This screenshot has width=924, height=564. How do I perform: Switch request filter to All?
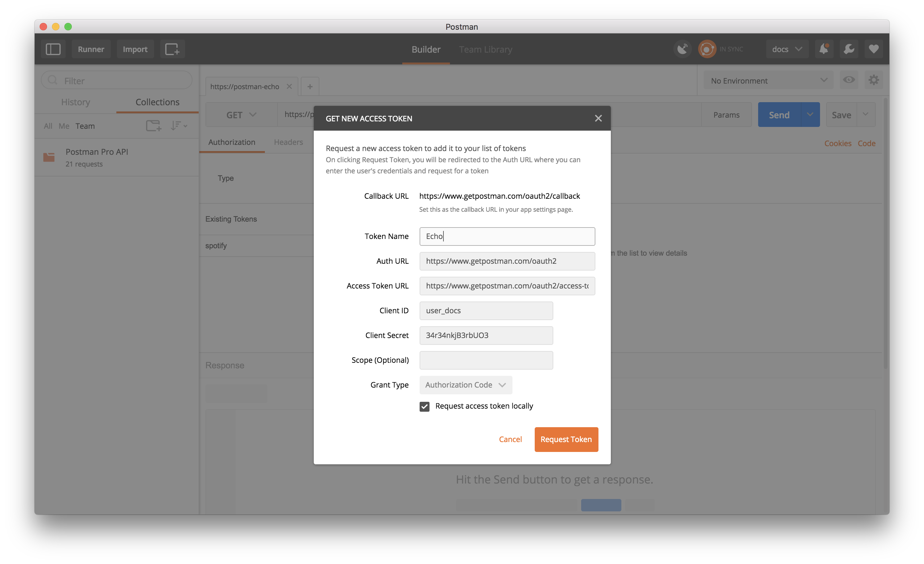(x=48, y=126)
